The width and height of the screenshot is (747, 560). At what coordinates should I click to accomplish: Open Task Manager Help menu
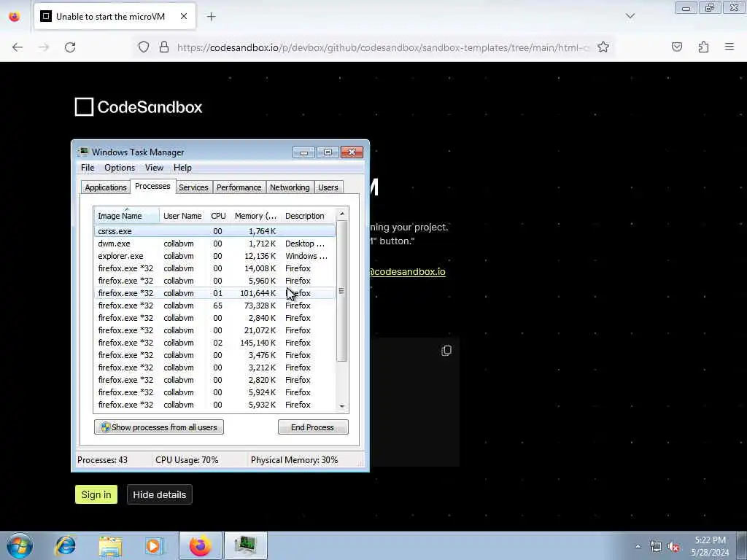point(182,168)
